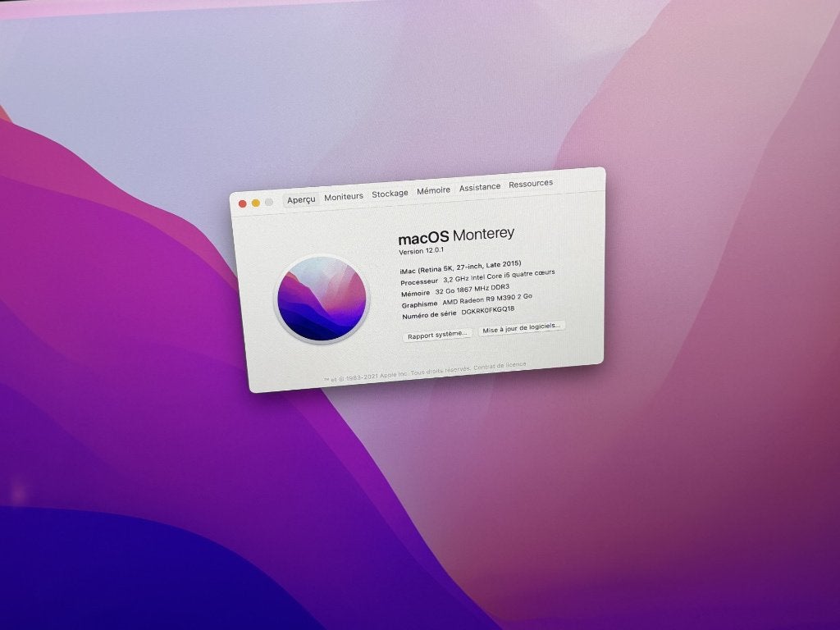Open the Assistance tab
Viewport: 840px width, 630px height.
[479, 187]
